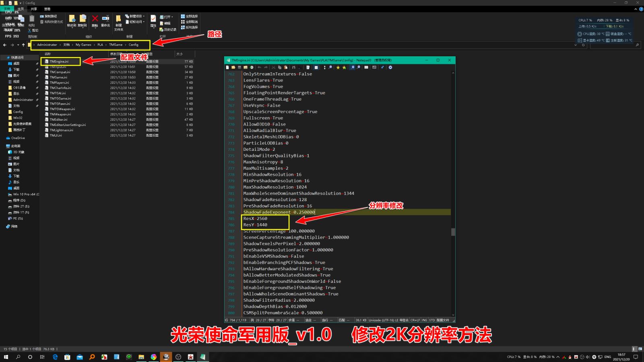Click the Undo arrow in Notepad3 toolbar

[259, 68]
